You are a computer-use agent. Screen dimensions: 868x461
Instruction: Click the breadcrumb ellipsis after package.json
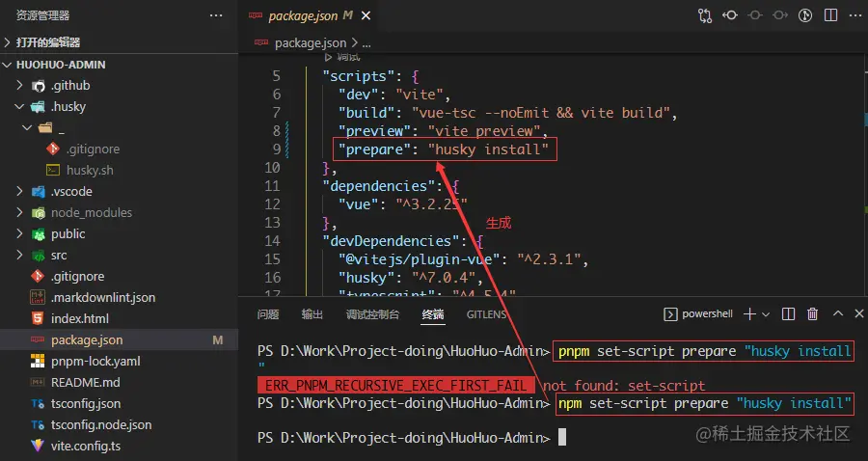pos(366,43)
